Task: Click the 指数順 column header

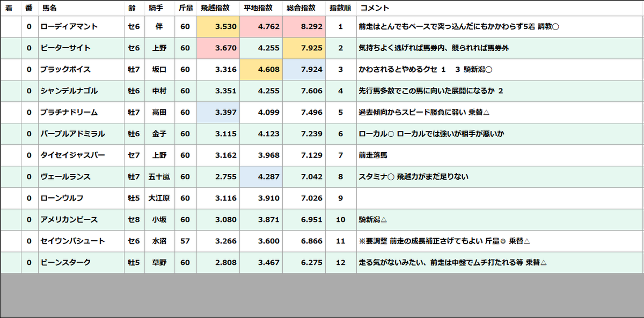Action: point(341,9)
